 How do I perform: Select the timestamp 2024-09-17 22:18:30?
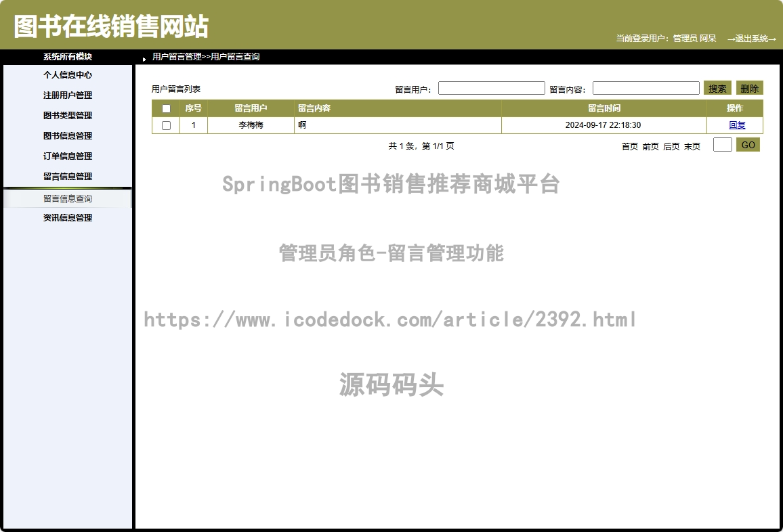click(604, 125)
